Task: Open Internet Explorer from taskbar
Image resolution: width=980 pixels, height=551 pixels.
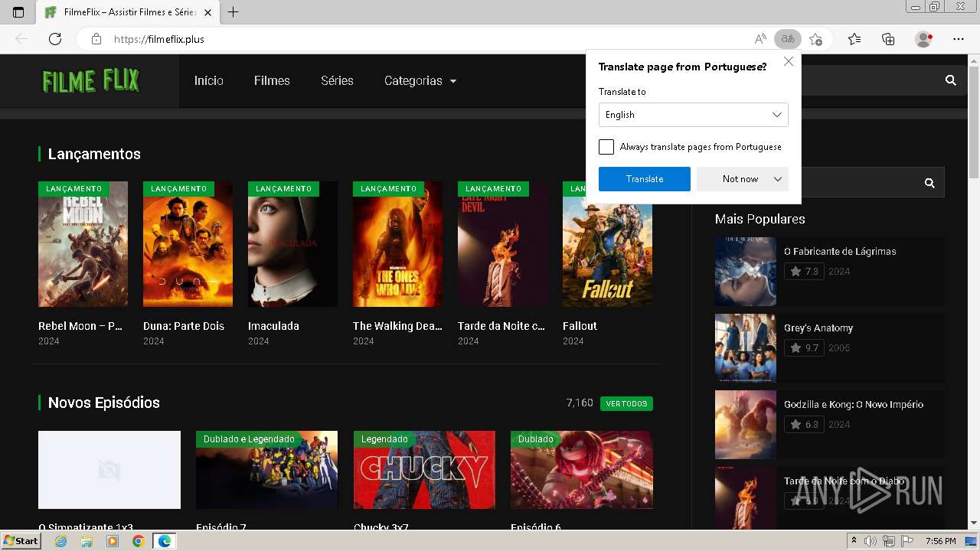Action: click(x=60, y=541)
